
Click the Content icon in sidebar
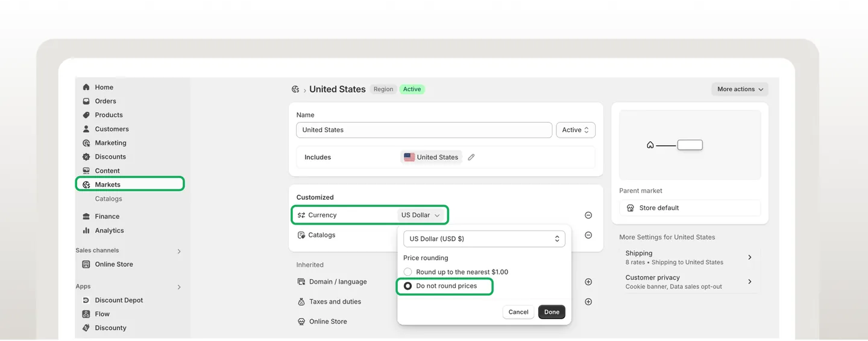(x=86, y=171)
